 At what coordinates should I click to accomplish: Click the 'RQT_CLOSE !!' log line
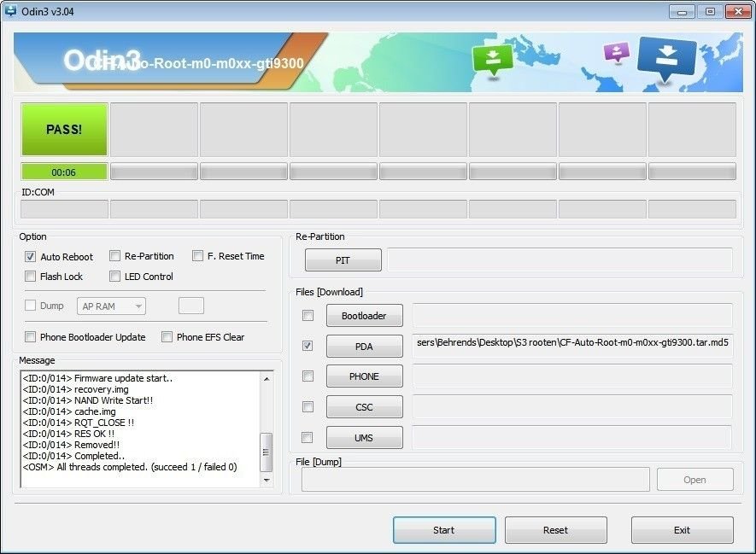click(x=79, y=423)
